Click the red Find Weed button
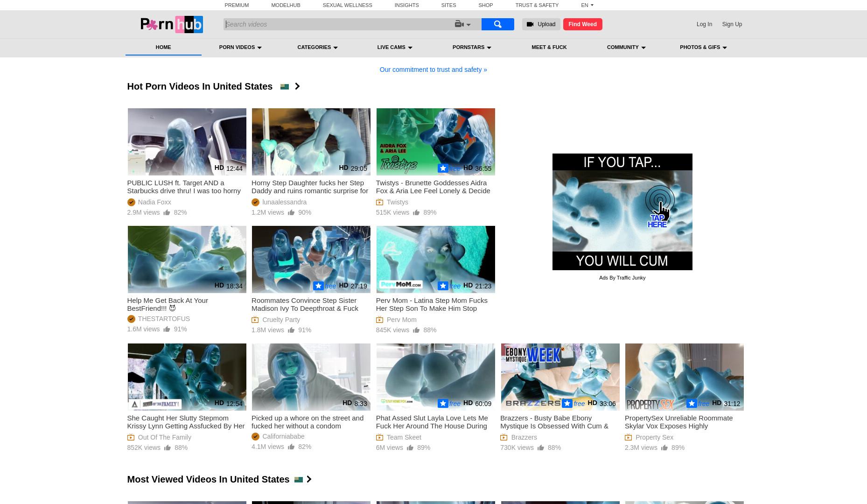Screen dimensions: 867x504 pyautogui.click(x=582, y=24)
